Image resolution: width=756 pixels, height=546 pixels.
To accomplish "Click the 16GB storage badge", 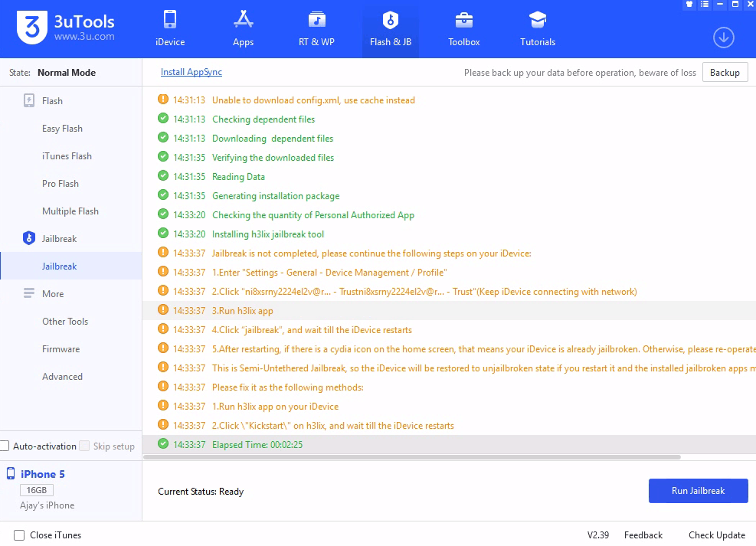I will click(x=37, y=490).
